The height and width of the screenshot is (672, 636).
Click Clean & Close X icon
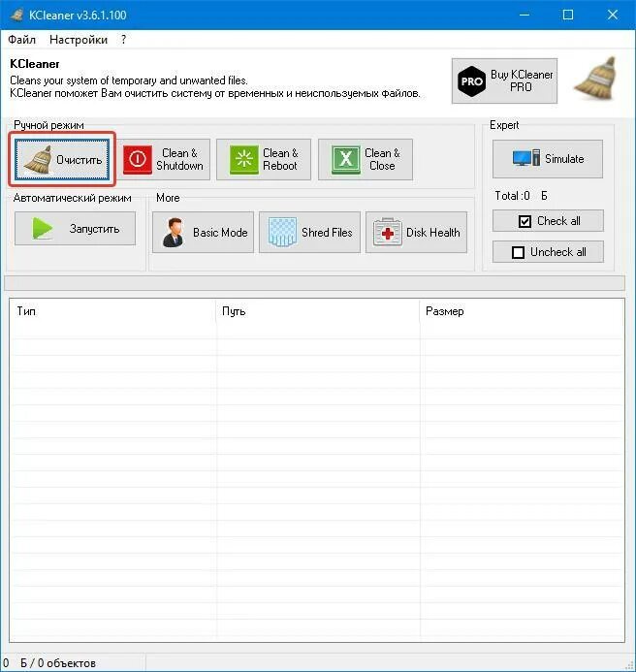(346, 159)
